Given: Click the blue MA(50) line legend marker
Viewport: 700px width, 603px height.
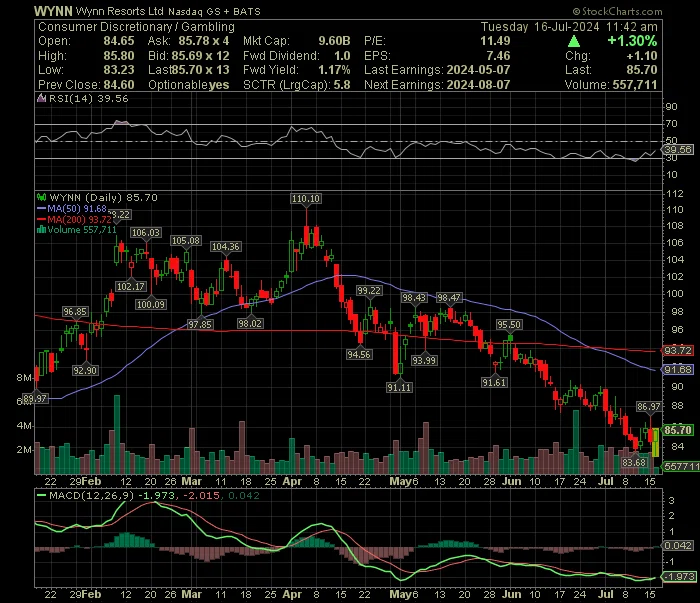Looking at the screenshot, I should (42, 209).
